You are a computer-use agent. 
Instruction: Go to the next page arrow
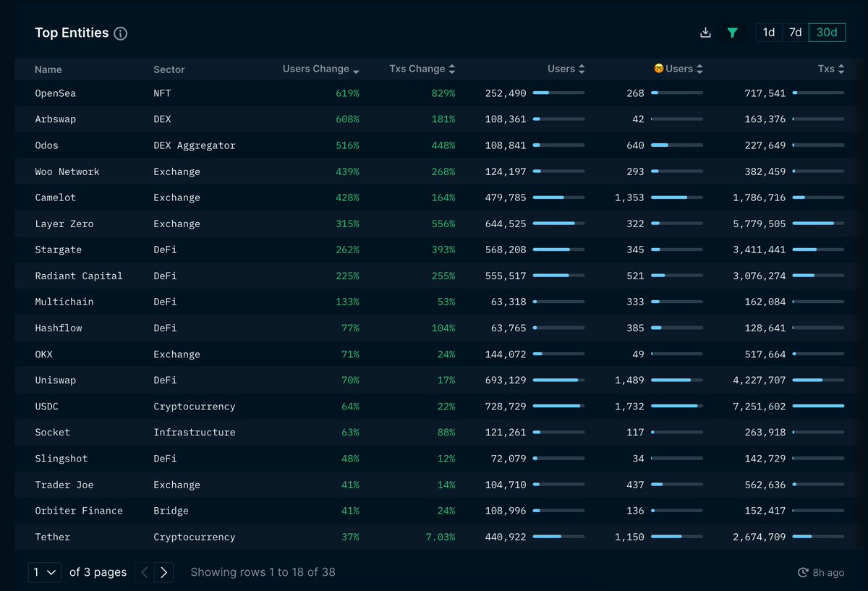tap(164, 572)
